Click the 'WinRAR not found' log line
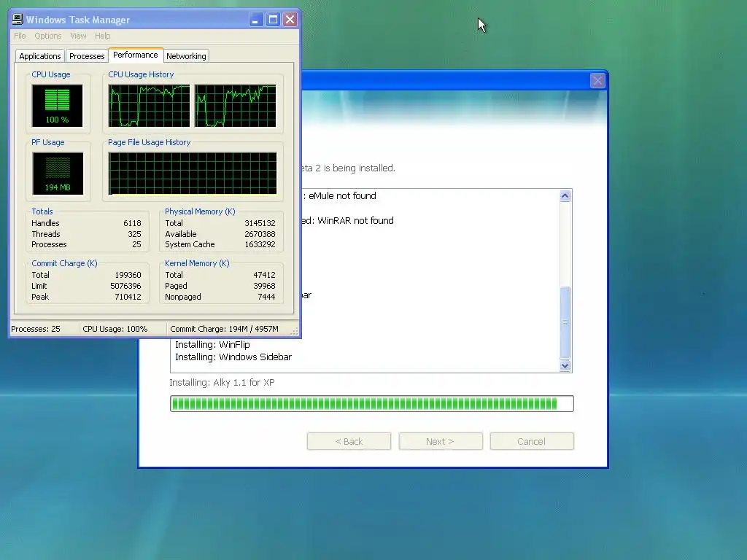 (x=355, y=220)
